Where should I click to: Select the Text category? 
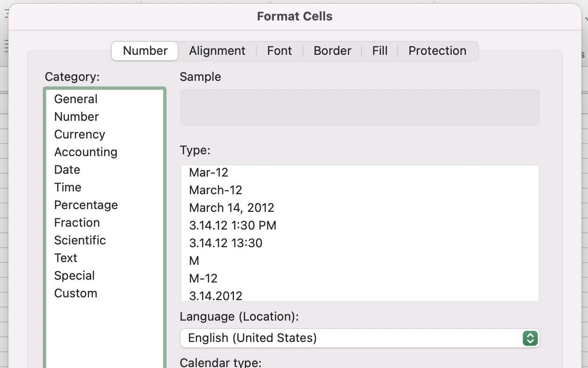[66, 258]
